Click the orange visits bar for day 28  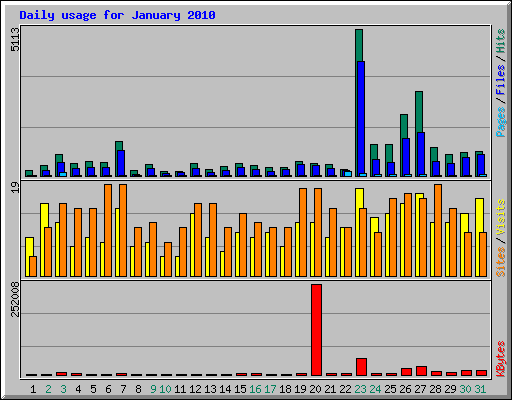[x=438, y=230]
